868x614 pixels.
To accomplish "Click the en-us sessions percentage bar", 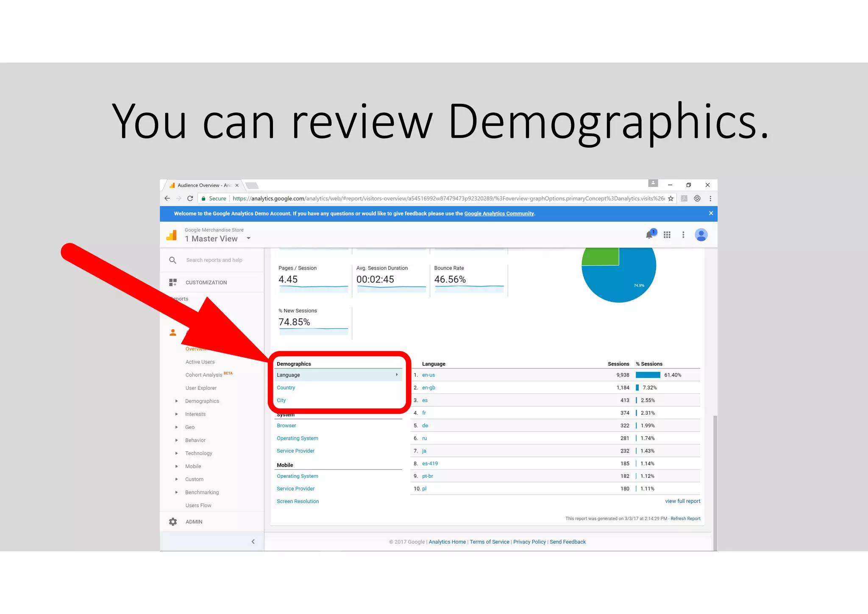I will 648,375.
